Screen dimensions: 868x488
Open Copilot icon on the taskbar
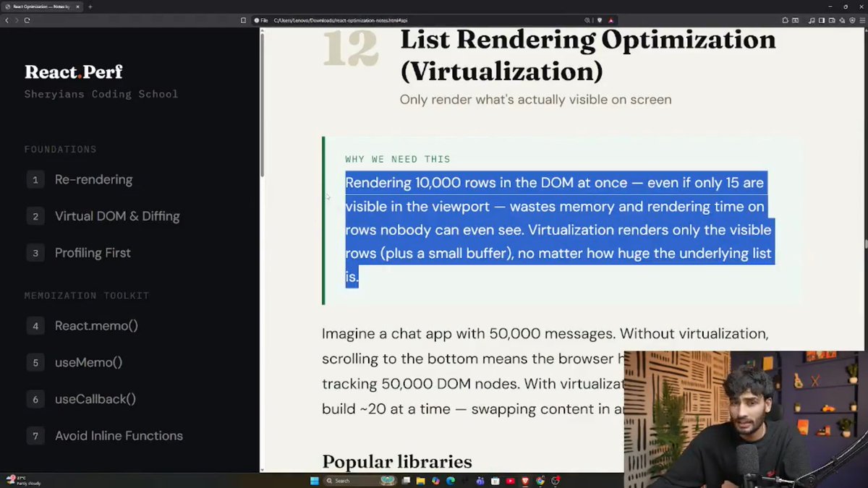435,481
